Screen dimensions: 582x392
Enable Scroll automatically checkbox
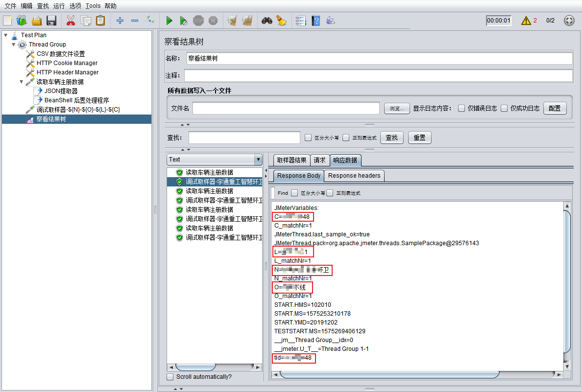click(x=170, y=377)
